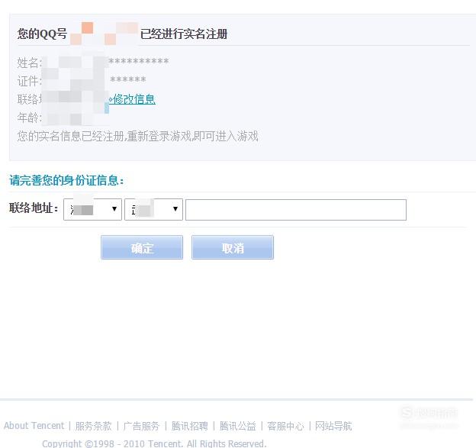Click the 联络地址 field label
The width and height of the screenshot is (476, 448).
click(34, 208)
